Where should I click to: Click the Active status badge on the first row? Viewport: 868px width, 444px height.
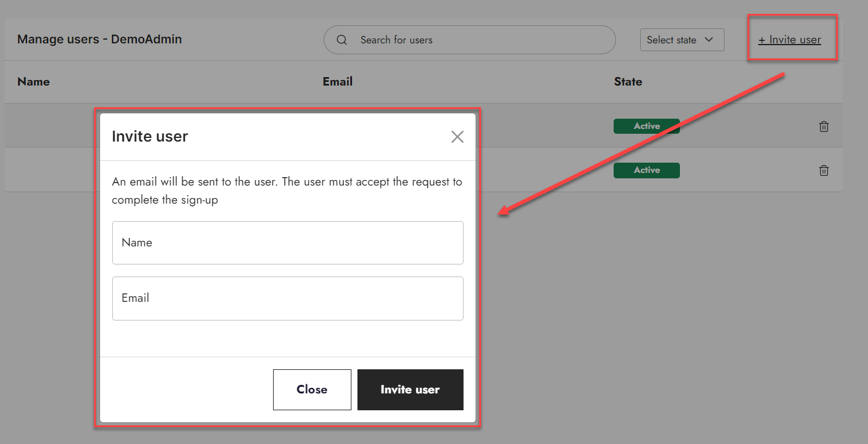coord(646,126)
